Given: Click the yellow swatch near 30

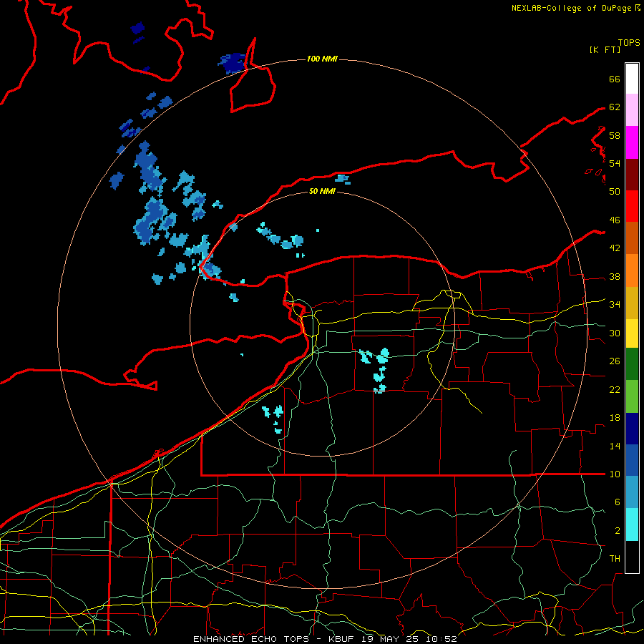Looking at the screenshot, I should (x=632, y=333).
